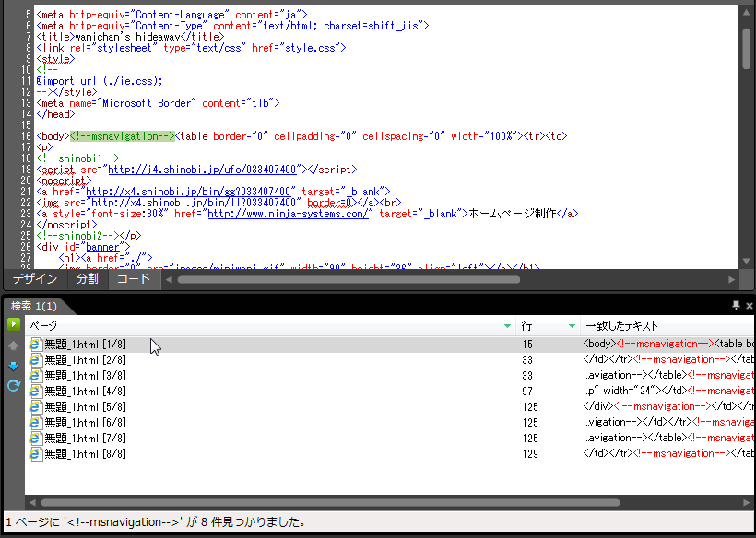The height and width of the screenshot is (538, 756).
Task: Click the <title>wanichan's hideaway</title> line
Action: [x=130, y=37]
